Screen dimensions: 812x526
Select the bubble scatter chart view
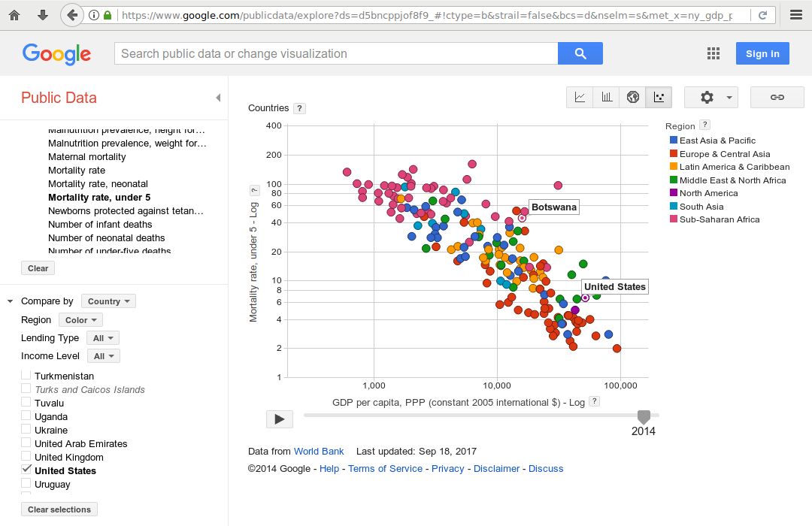[x=659, y=97]
